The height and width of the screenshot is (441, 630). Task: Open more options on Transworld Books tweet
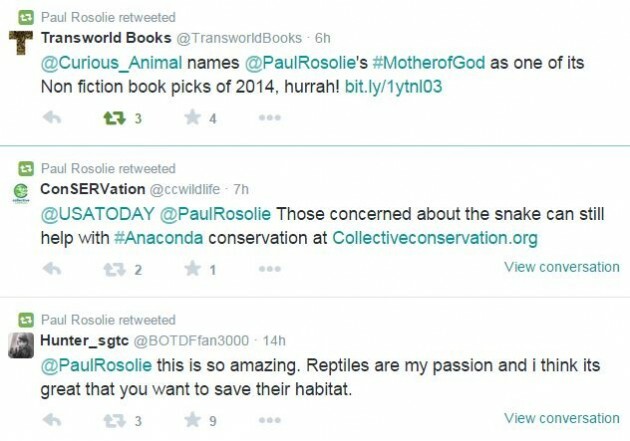[269, 117]
